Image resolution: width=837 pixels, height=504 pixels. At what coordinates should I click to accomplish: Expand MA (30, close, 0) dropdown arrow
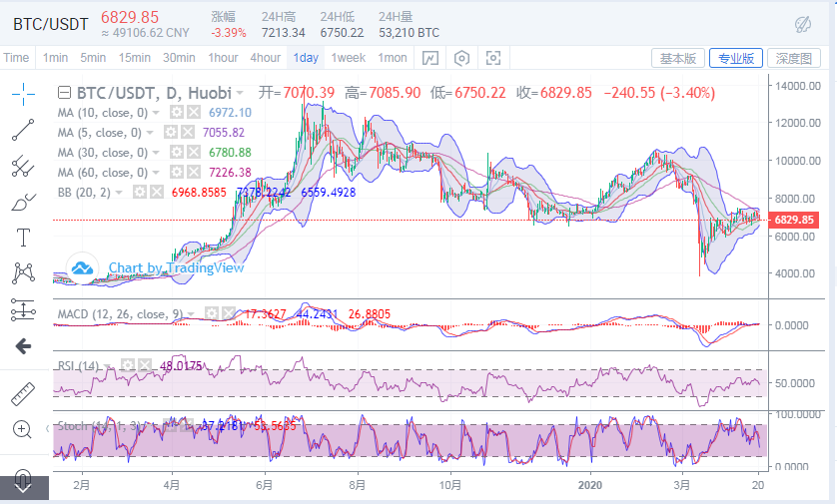(x=156, y=153)
